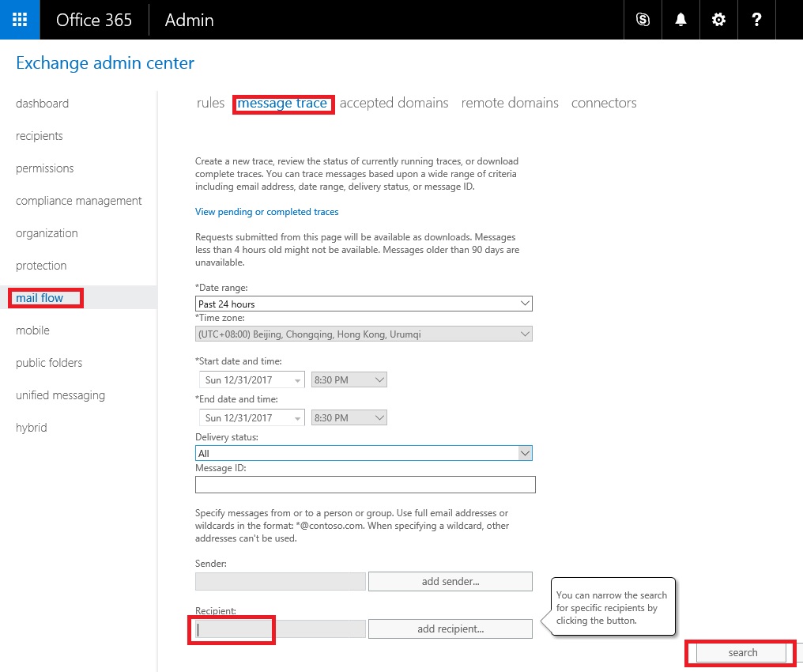Click inside the Message ID field

point(364,484)
